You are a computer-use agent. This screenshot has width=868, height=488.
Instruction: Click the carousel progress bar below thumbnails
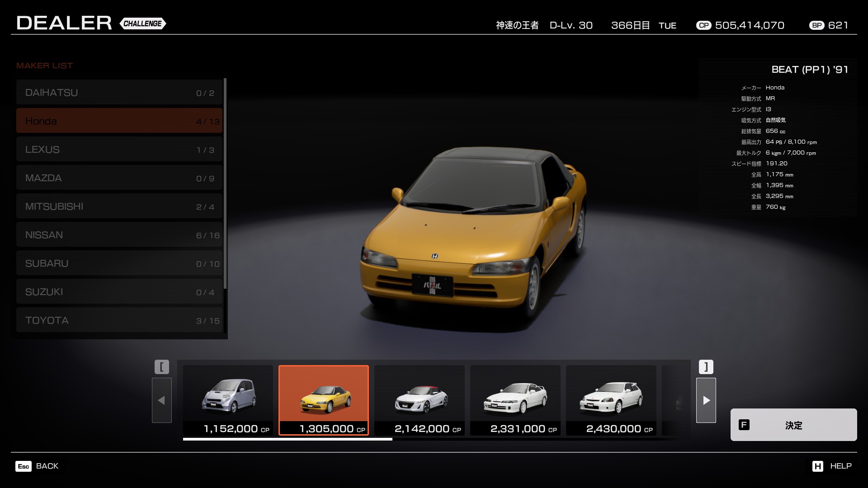coord(288,439)
